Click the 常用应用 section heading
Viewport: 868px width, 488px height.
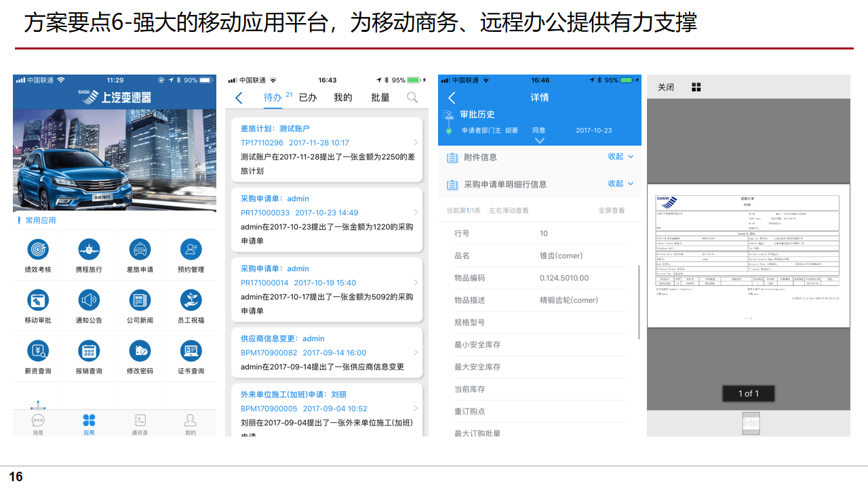41,220
